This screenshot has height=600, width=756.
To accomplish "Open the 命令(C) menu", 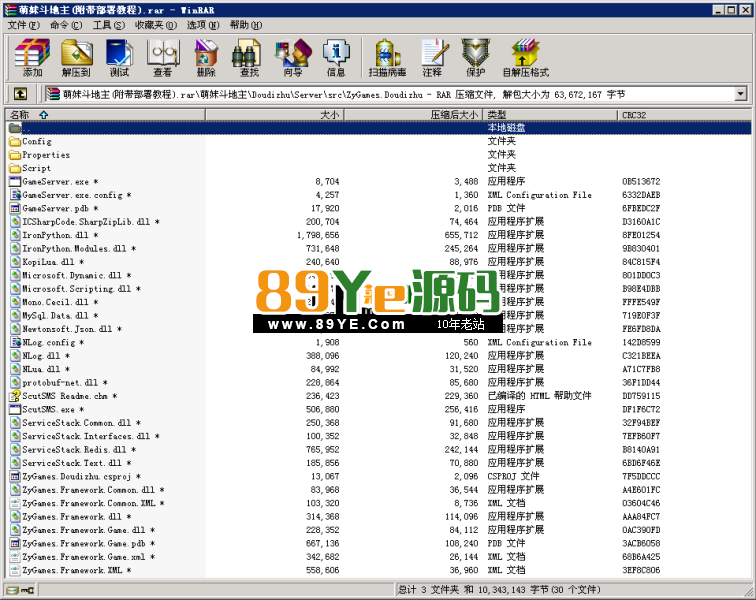I will [66, 25].
